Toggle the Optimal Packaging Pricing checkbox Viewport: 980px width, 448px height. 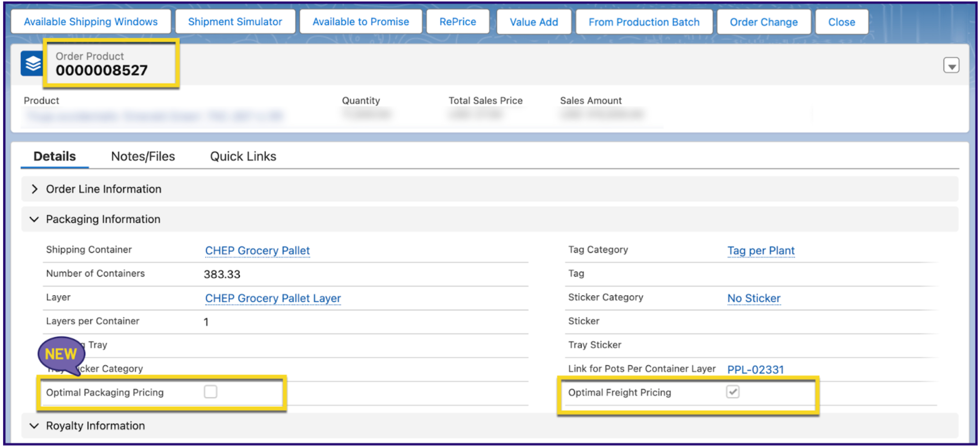pos(210,392)
